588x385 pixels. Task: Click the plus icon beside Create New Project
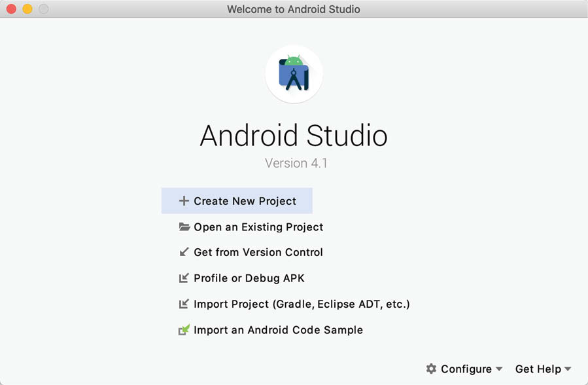point(184,201)
